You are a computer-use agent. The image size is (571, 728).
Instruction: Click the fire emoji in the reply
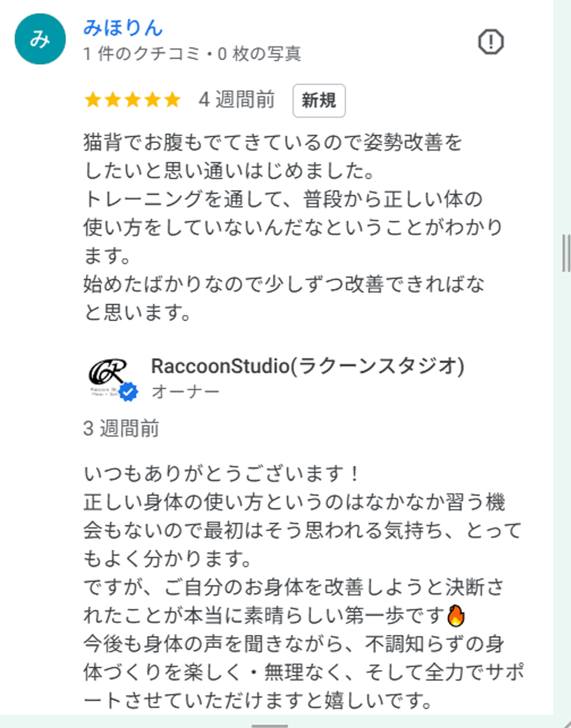pyautogui.click(x=456, y=616)
